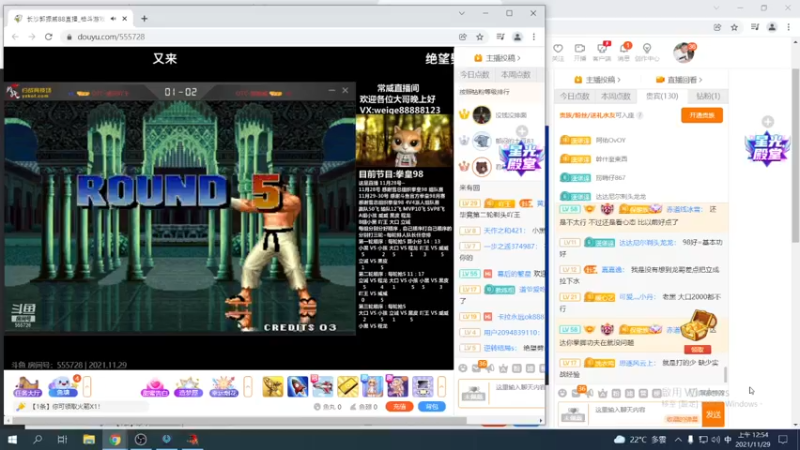Screen dimensions: 800x450
Task: Toggle 关注 follow heart in back window
Action: (558, 52)
